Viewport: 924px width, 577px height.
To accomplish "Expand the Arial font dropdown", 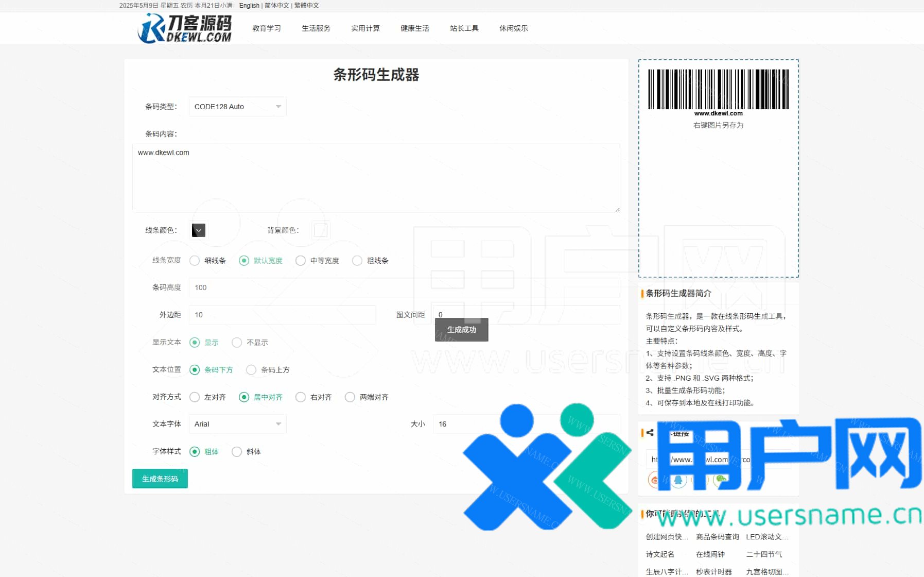I will click(x=237, y=424).
